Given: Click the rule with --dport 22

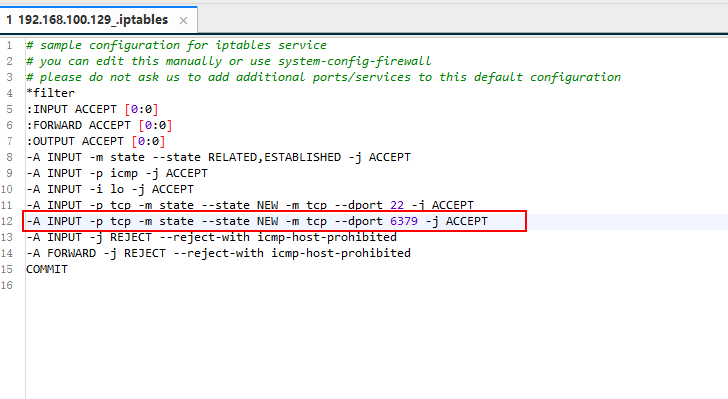Looking at the screenshot, I should pos(250,205).
